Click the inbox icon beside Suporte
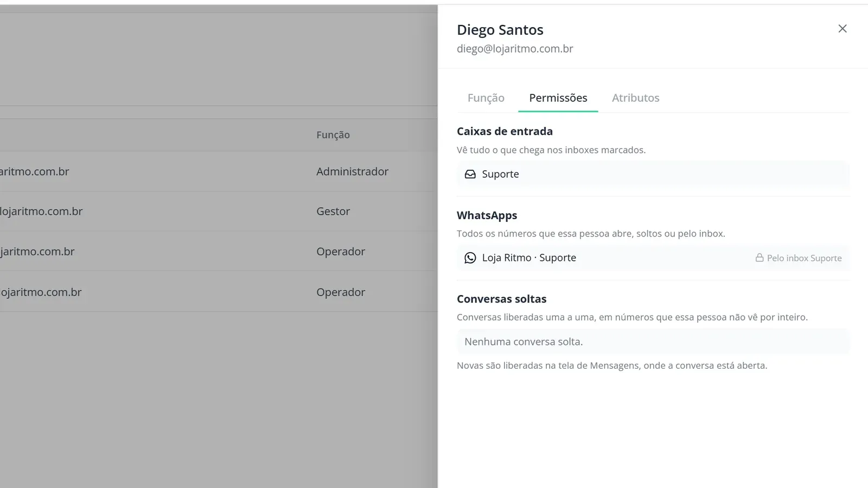Image resolution: width=868 pixels, height=488 pixels. pyautogui.click(x=470, y=174)
